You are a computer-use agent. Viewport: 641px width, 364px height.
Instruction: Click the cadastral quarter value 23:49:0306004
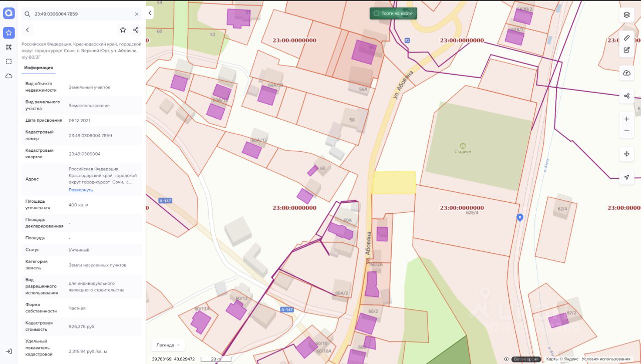pos(85,154)
